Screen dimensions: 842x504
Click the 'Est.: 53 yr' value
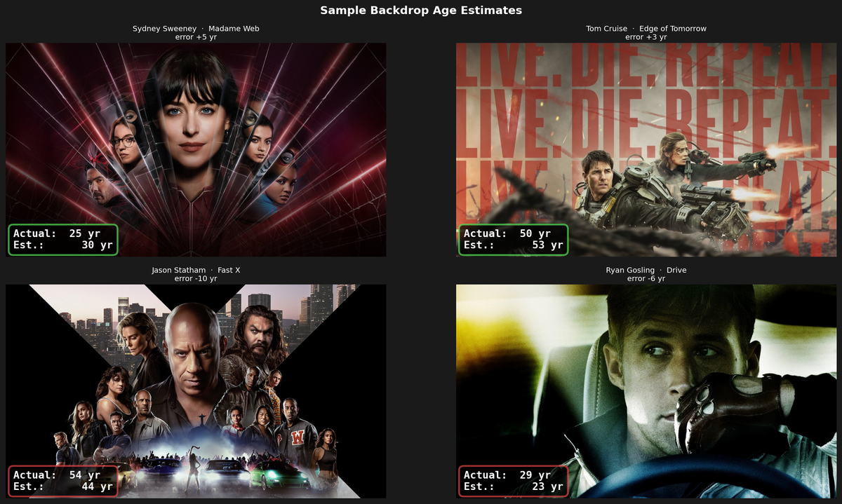click(514, 245)
